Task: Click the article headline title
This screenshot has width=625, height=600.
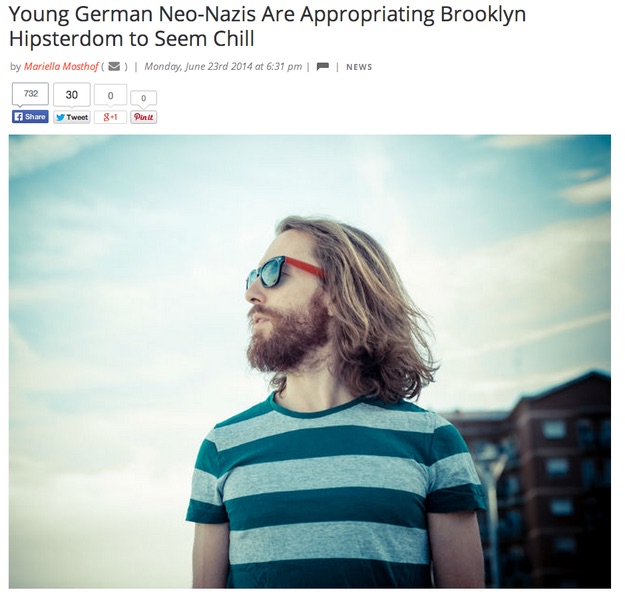Action: (x=267, y=26)
